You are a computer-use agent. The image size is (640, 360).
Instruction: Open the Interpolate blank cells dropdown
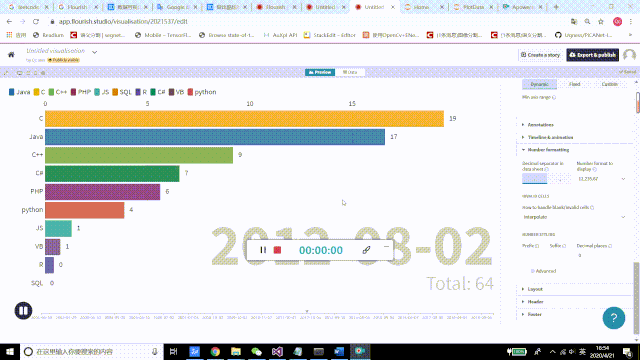click(574, 217)
